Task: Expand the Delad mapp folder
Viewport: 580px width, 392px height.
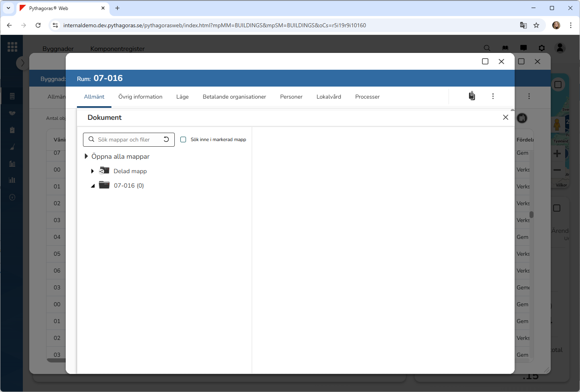Action: (93, 171)
